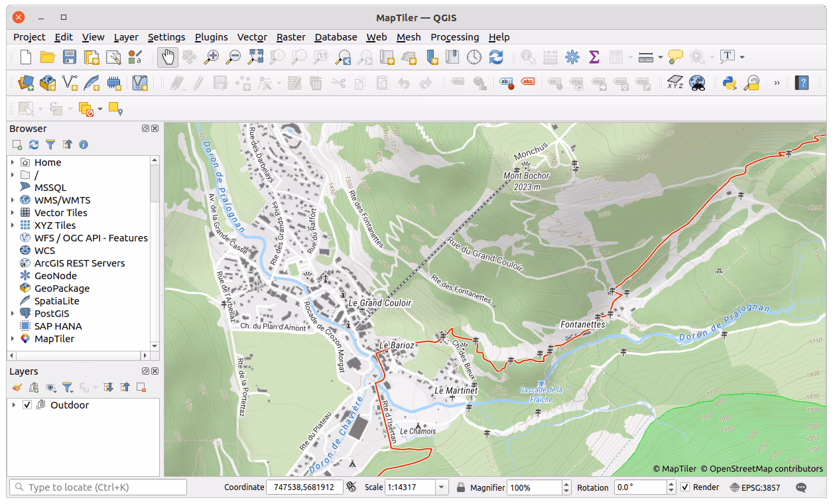The height and width of the screenshot is (504, 833).
Task: Open the Plugins menu
Action: [x=211, y=37]
